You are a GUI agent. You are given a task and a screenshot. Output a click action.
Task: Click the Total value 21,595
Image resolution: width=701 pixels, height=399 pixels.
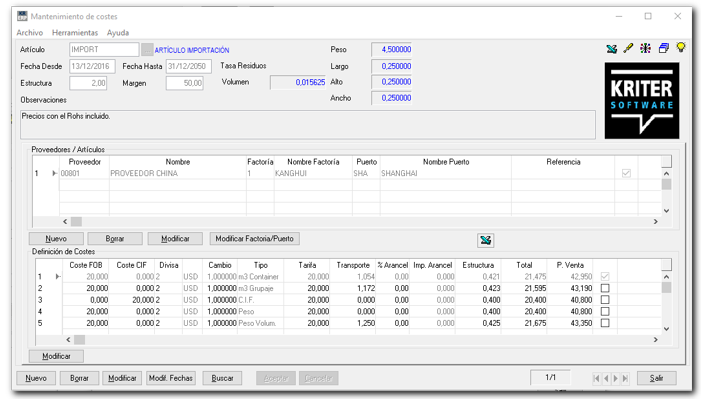[x=524, y=288]
